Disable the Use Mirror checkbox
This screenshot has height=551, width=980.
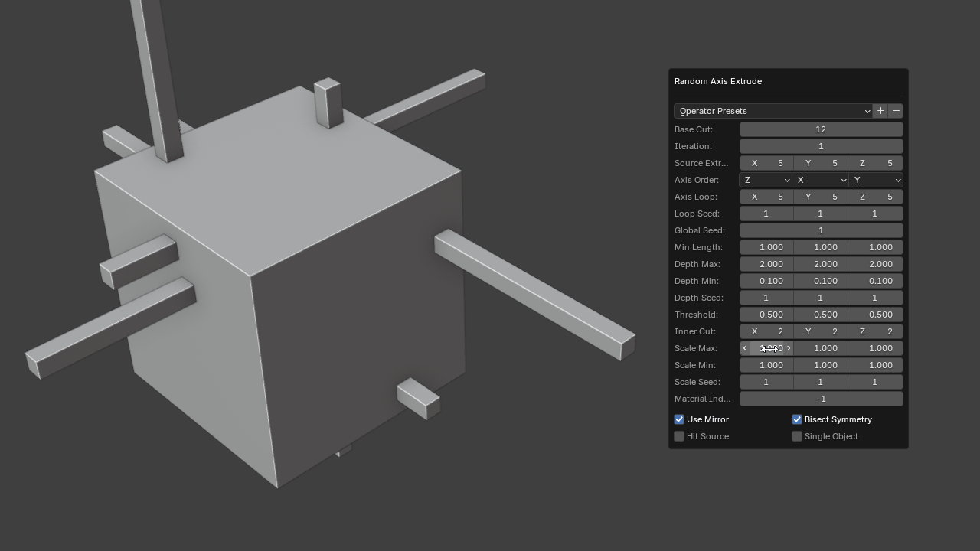coord(679,419)
